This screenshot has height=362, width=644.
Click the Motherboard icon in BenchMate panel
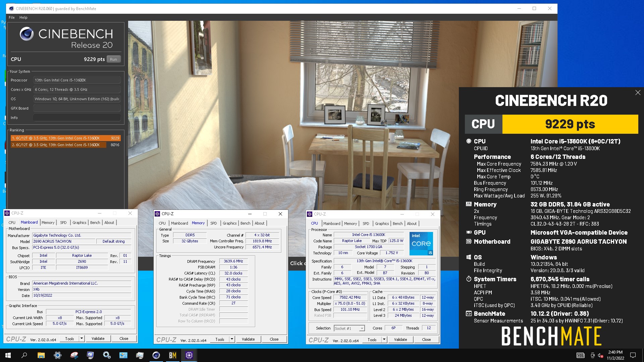pos(469,241)
